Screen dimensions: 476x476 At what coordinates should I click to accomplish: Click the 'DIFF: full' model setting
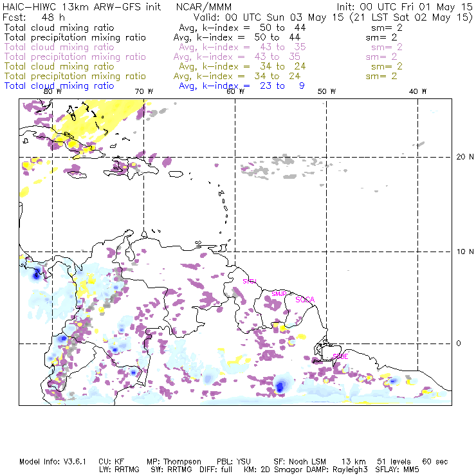tap(215, 470)
